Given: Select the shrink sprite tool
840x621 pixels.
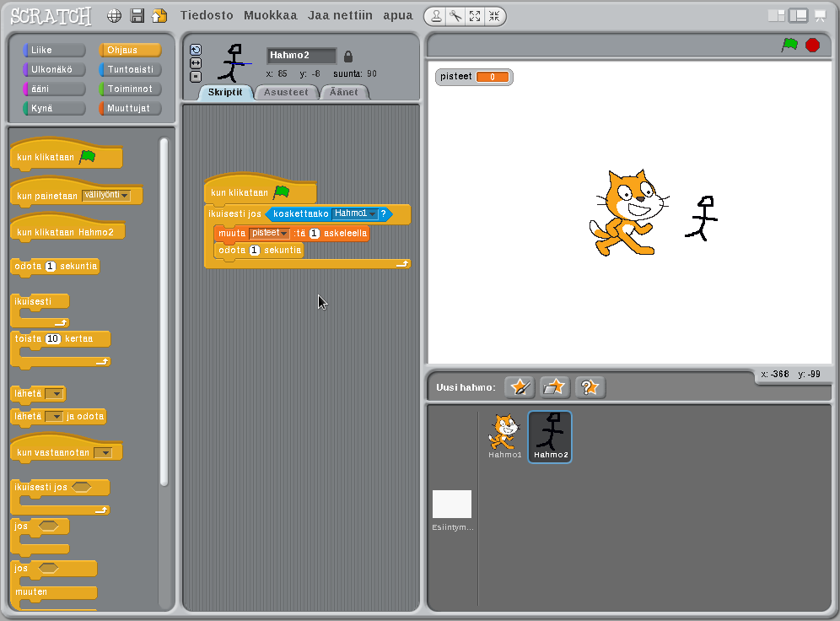Looking at the screenshot, I should [x=494, y=17].
